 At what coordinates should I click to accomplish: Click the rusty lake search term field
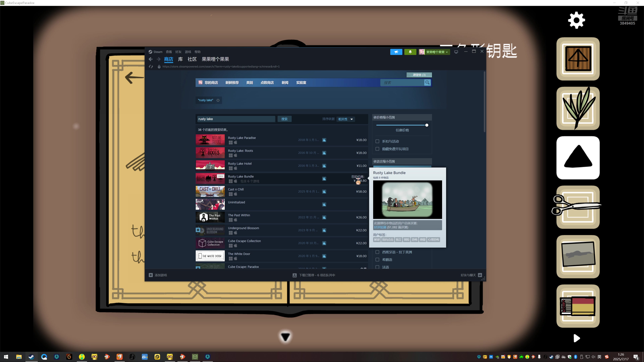[236, 119]
